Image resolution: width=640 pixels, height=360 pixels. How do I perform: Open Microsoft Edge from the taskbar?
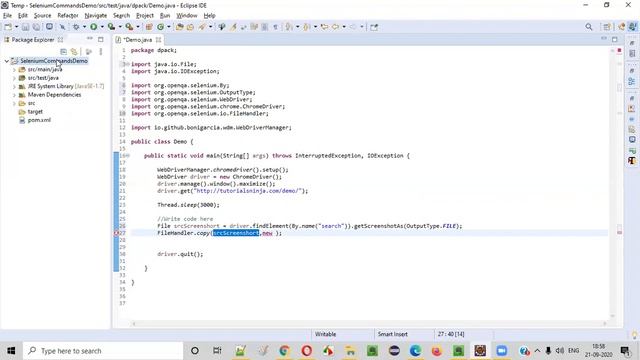(x=416, y=351)
